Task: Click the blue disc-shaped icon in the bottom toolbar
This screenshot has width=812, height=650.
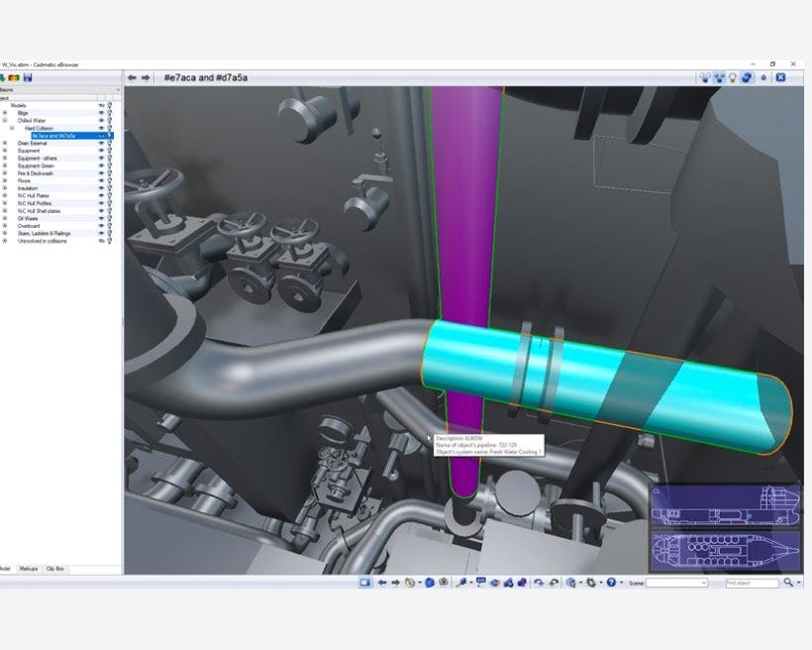Action: point(494,583)
